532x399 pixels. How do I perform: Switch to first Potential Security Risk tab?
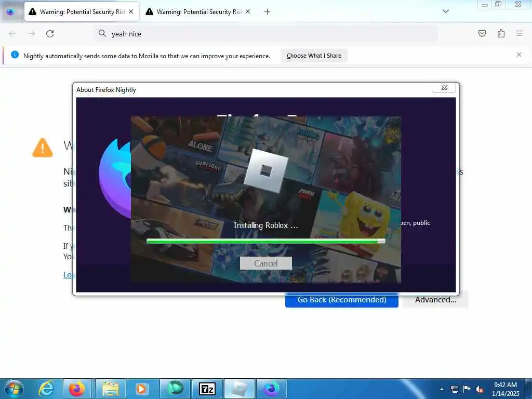click(82, 11)
